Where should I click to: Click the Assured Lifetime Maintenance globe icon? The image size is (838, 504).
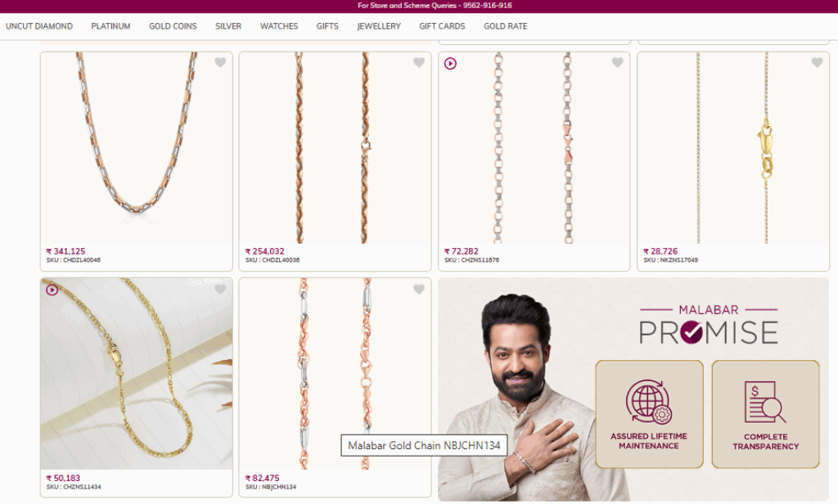649,402
